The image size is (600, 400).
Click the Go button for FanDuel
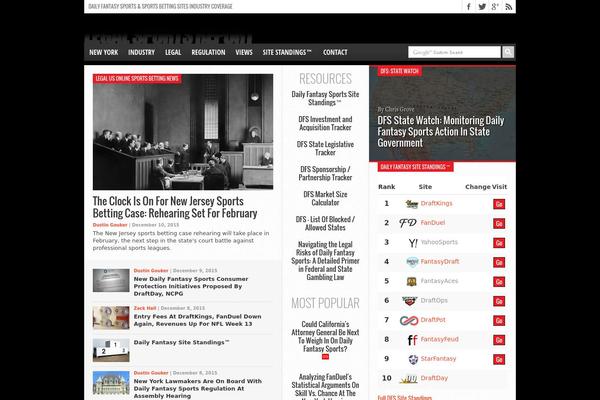coord(499,223)
